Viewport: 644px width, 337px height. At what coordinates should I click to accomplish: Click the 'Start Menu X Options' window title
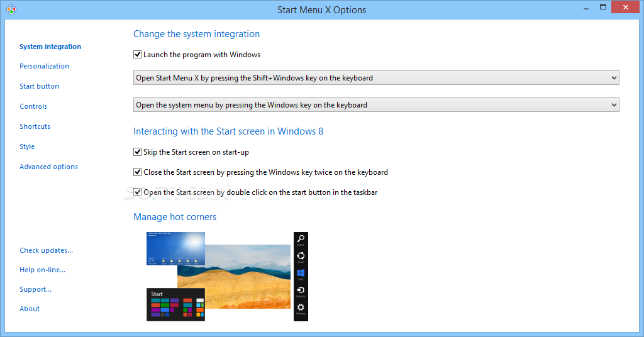pos(321,10)
